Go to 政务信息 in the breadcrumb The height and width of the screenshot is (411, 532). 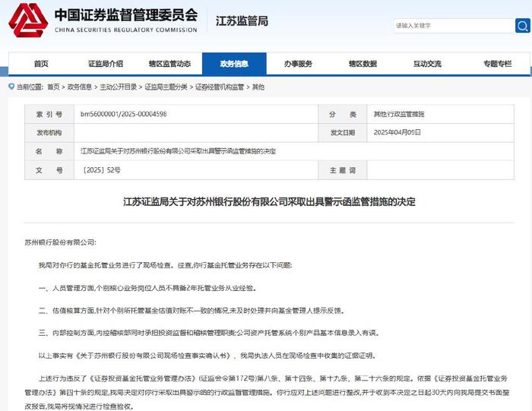pos(80,87)
